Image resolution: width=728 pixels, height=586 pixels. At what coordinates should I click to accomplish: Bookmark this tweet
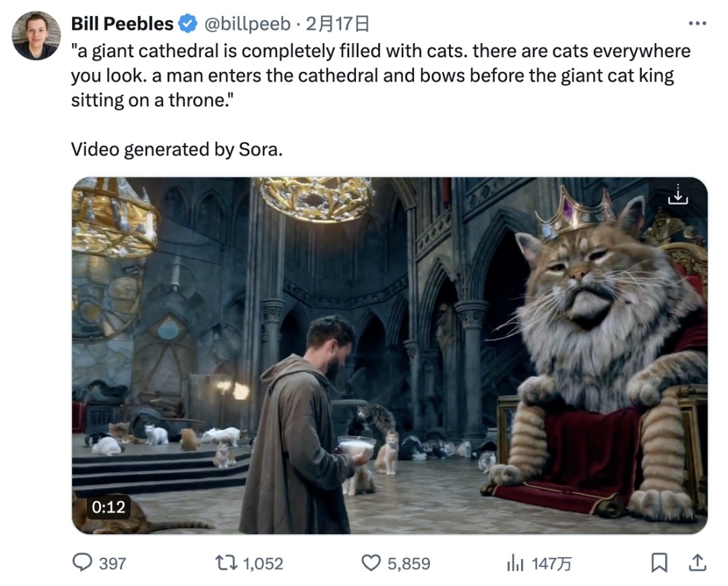point(659,562)
